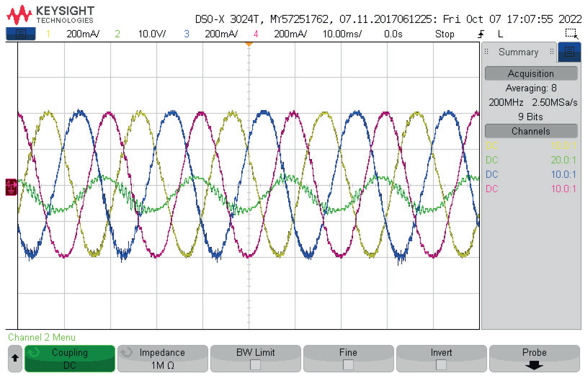Select channel 1 number in status bar

tap(48, 34)
